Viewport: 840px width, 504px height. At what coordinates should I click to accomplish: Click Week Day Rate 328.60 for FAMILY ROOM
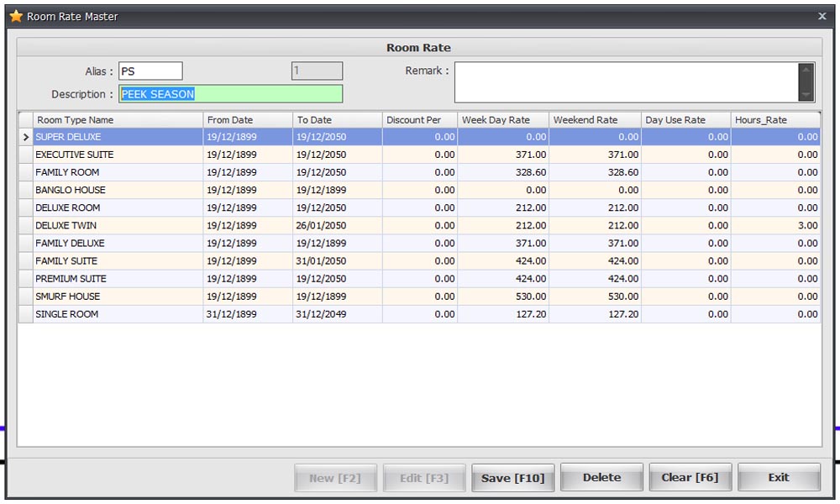503,172
